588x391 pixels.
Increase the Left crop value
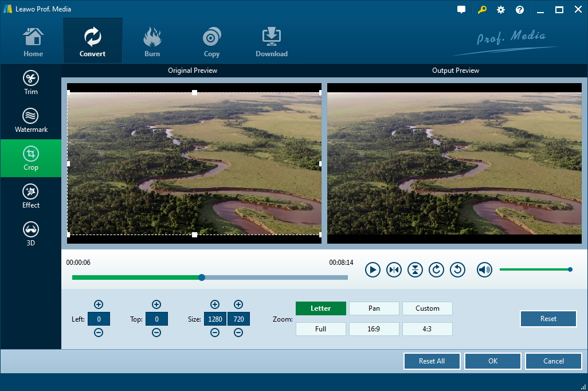[98, 304]
